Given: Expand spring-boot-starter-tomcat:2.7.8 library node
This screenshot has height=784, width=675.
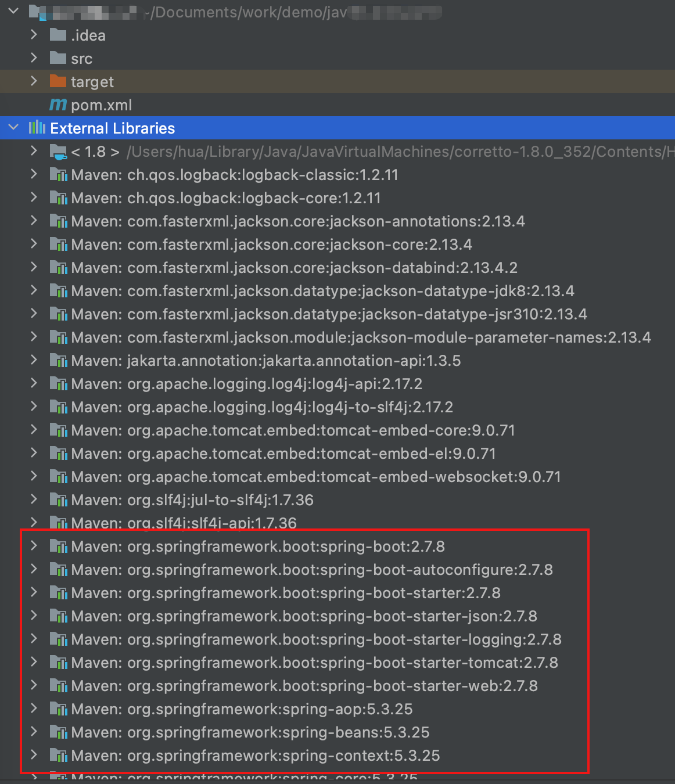Looking at the screenshot, I should tap(34, 662).
